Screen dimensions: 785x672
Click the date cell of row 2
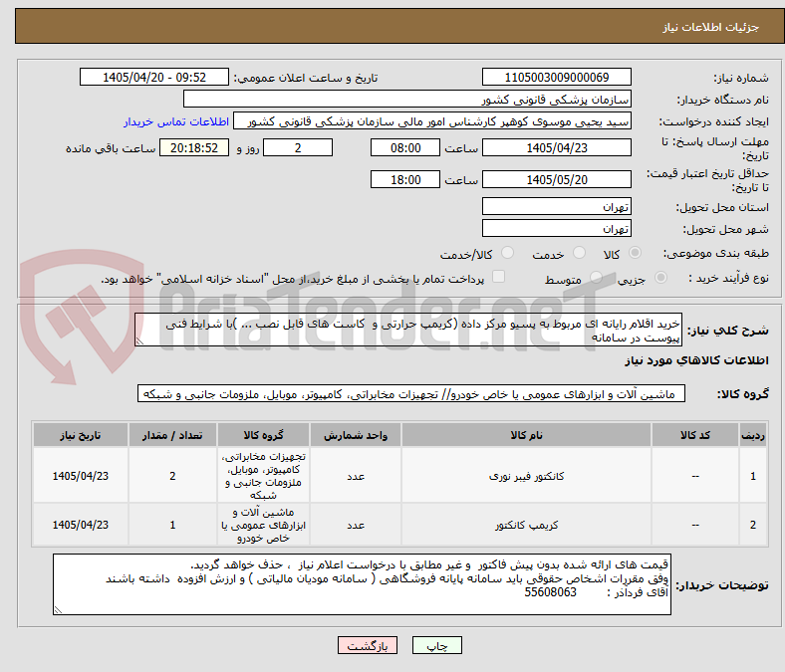pos(81,525)
